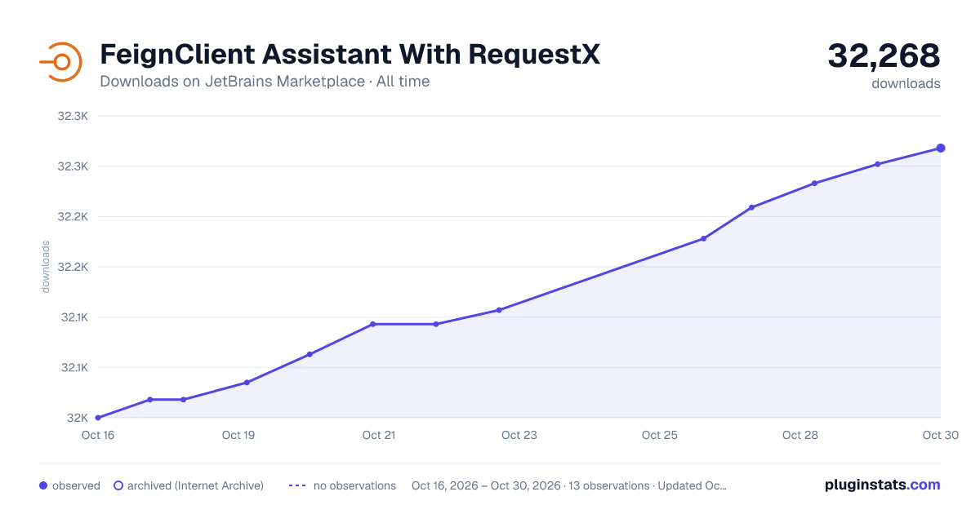
Task: Click the FeignClient Assistant With RequestX title
Action: pos(350,55)
